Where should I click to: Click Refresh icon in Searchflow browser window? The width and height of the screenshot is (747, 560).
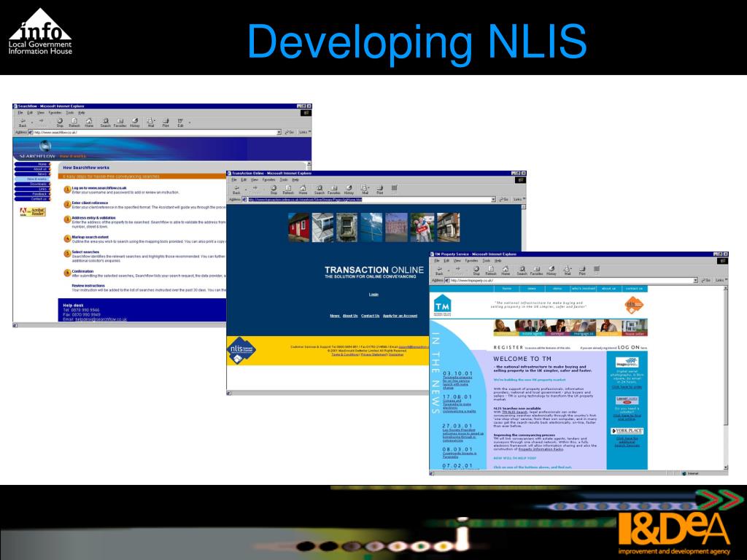click(74, 122)
